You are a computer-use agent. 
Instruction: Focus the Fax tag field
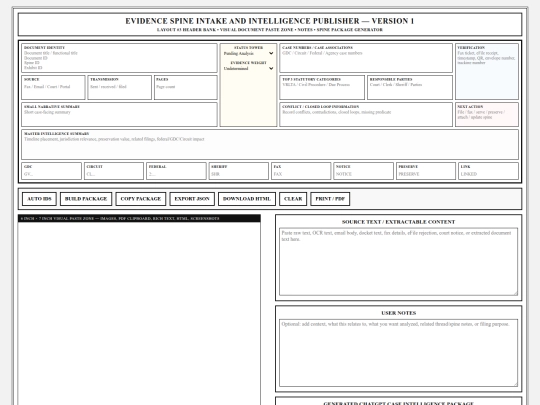pos(301,174)
